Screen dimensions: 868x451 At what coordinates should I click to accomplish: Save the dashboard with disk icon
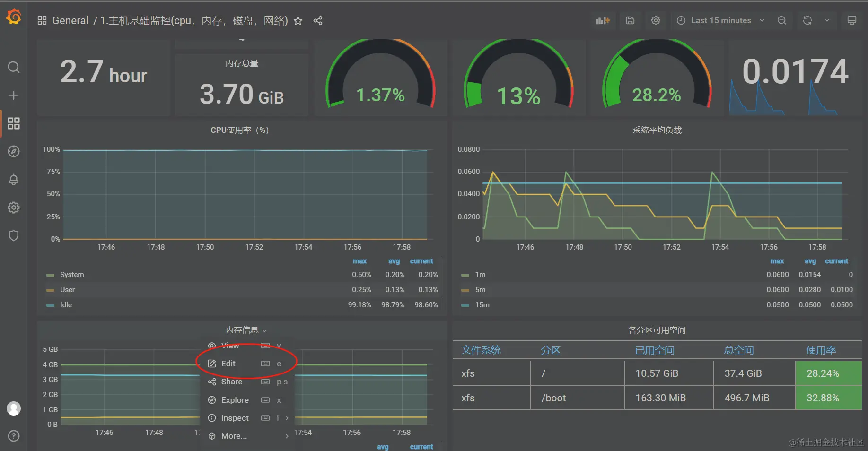(630, 20)
